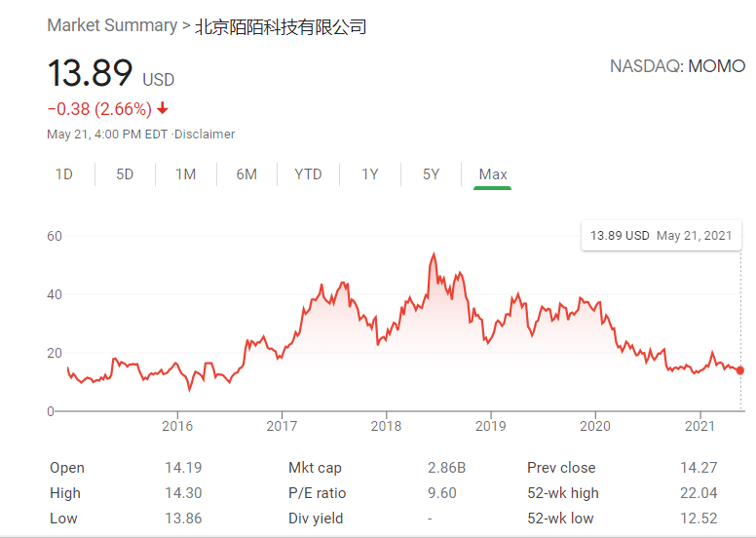
Task: Click the 2016 label on chart axis
Action: [176, 426]
